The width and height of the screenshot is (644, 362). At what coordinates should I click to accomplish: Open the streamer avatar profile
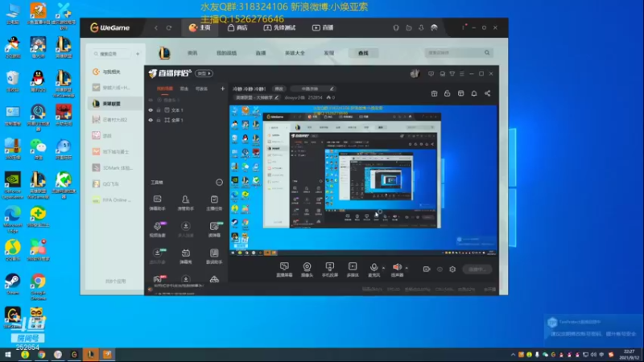415,73
